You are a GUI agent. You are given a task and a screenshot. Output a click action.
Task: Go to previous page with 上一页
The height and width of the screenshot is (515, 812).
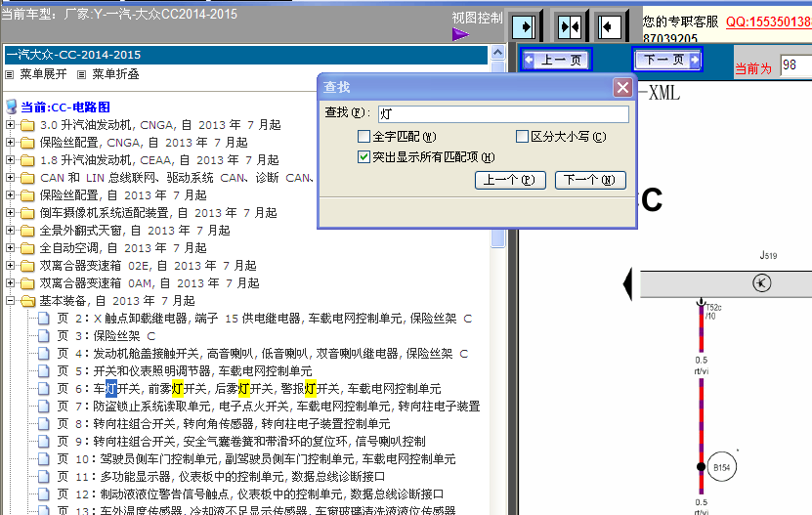coord(556,61)
